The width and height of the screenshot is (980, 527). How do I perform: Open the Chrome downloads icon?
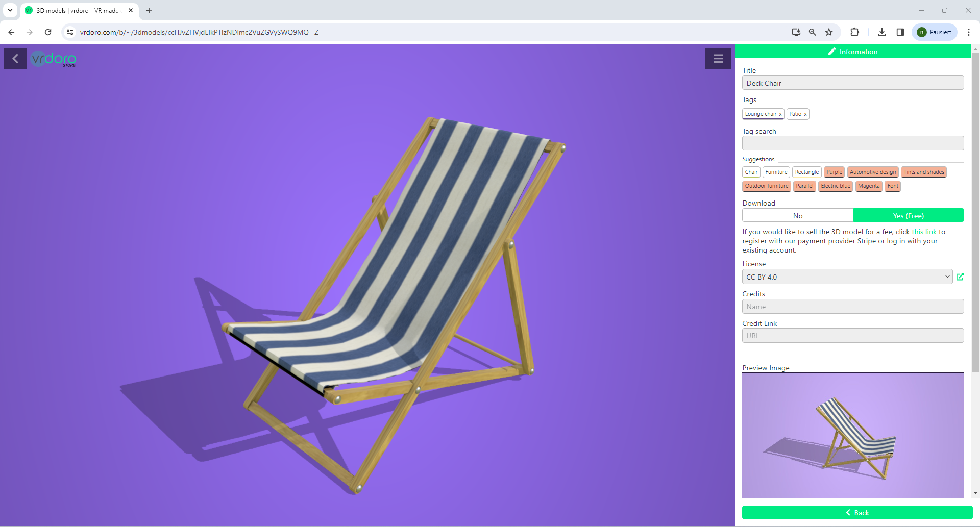point(881,32)
